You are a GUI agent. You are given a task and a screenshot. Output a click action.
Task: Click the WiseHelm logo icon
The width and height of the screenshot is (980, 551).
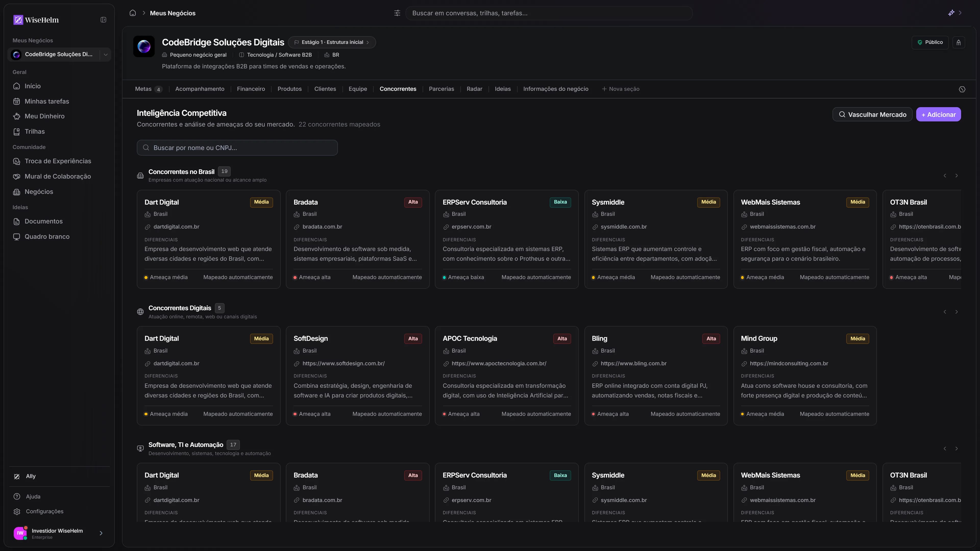[18, 20]
